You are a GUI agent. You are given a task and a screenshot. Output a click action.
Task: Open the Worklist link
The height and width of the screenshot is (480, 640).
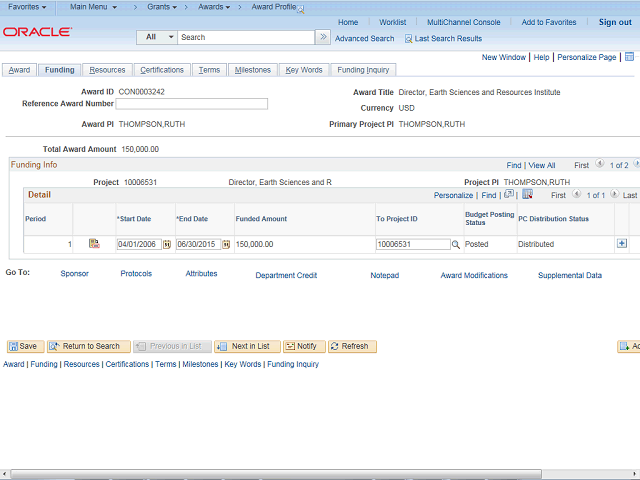pos(392,22)
